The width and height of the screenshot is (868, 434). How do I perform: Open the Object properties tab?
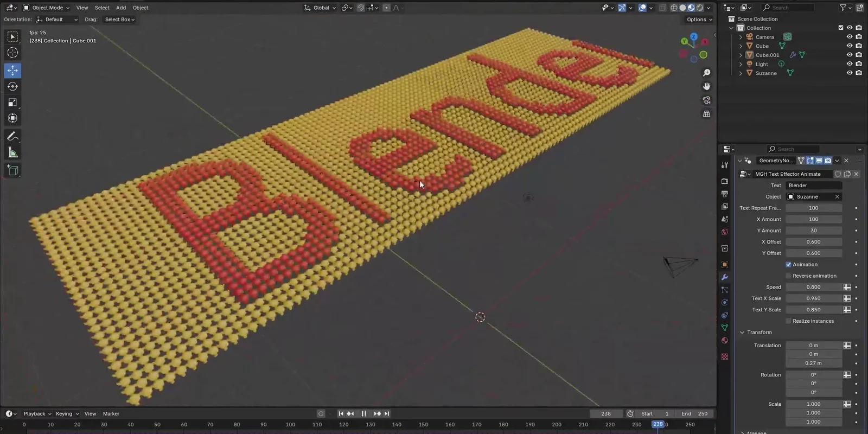point(725,264)
